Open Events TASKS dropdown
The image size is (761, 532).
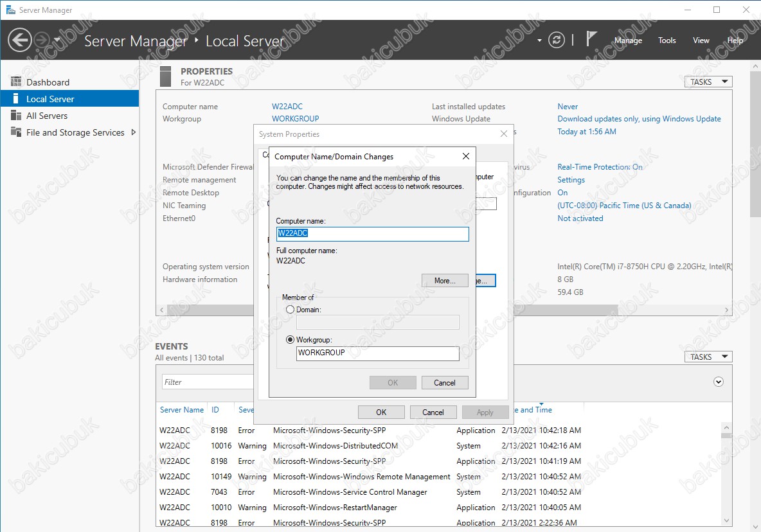(708, 357)
